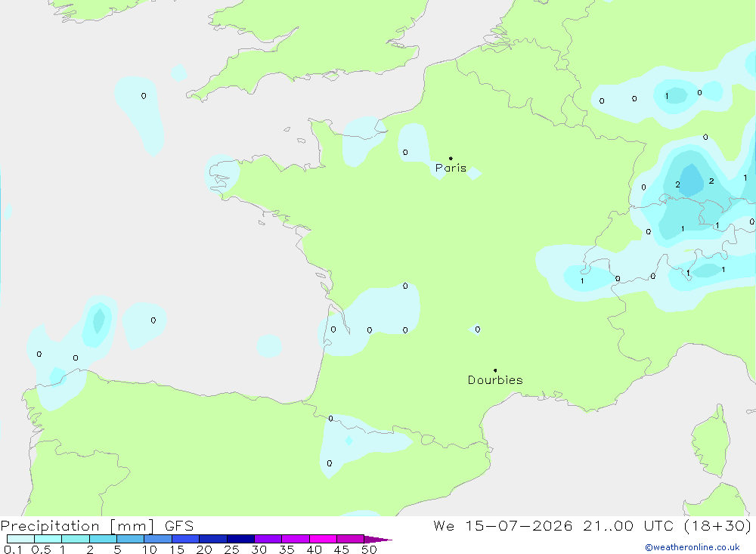Click the '0.1' legend scale value
The width and height of the screenshot is (756, 554).
pos(13,549)
